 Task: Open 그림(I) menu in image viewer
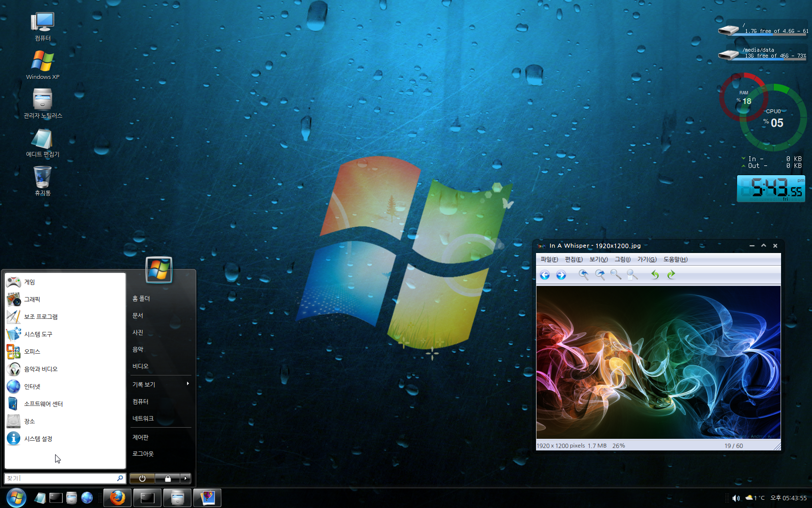623,259
